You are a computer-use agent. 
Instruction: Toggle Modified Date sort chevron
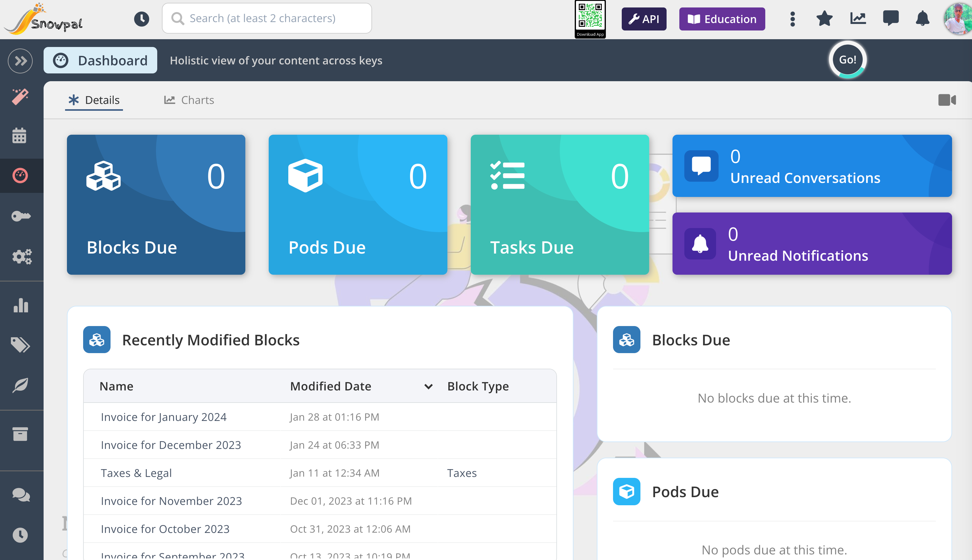(x=428, y=386)
